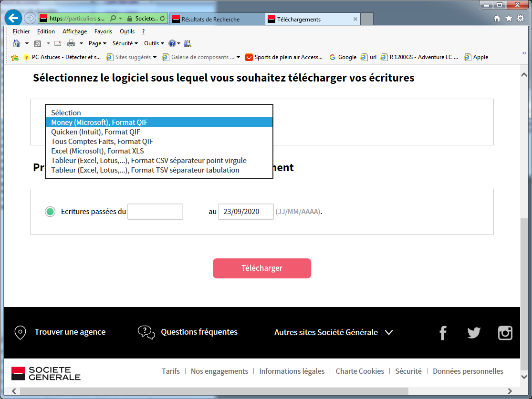Open Facebook icon in footer
This screenshot has height=399, width=532.
(443, 333)
